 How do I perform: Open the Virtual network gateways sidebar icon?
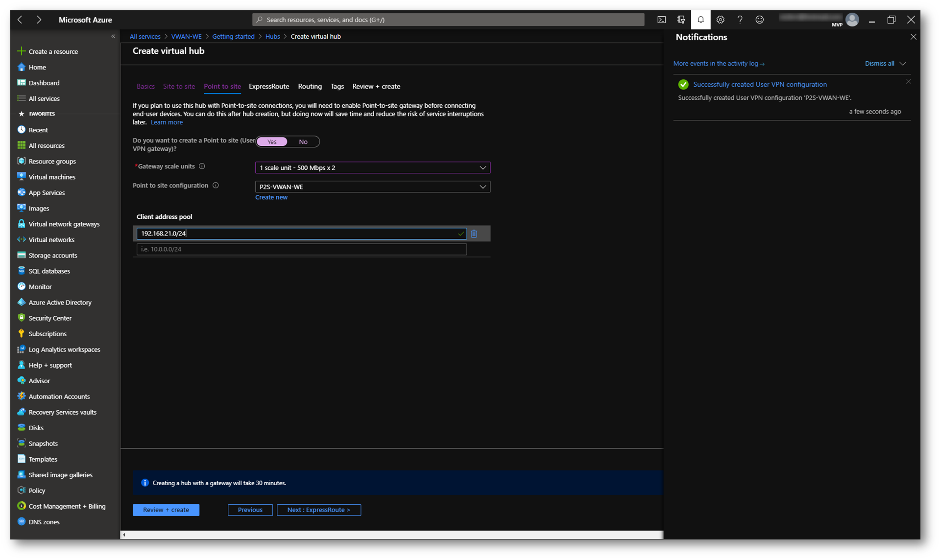22,224
